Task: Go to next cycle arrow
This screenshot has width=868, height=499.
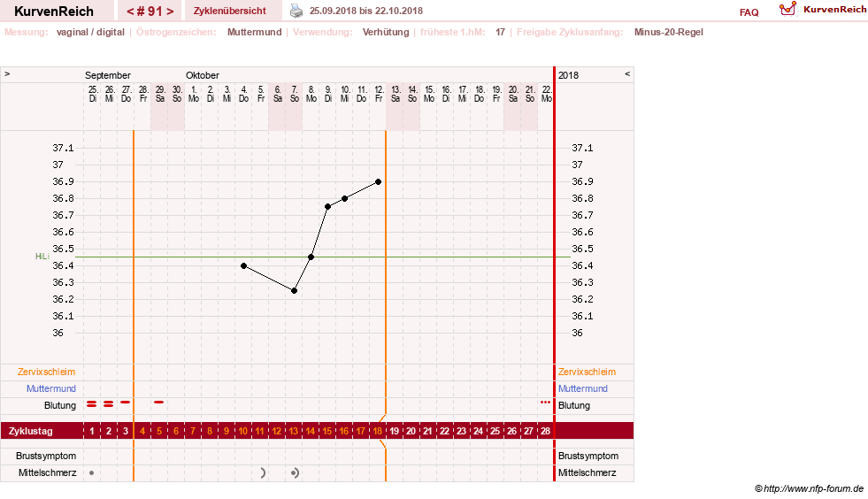Action: pyautogui.click(x=170, y=12)
